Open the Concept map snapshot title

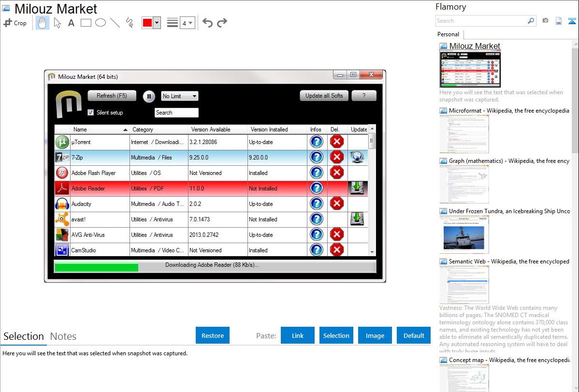click(x=509, y=360)
